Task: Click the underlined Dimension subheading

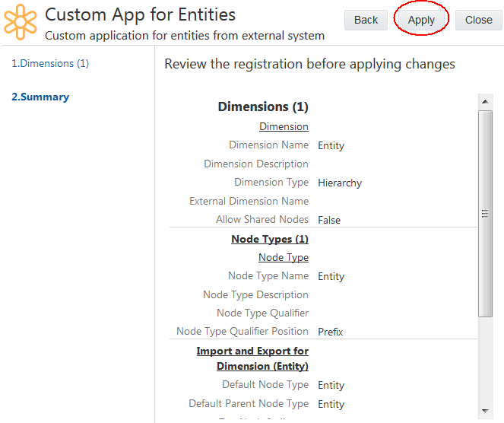Action: [x=284, y=126]
